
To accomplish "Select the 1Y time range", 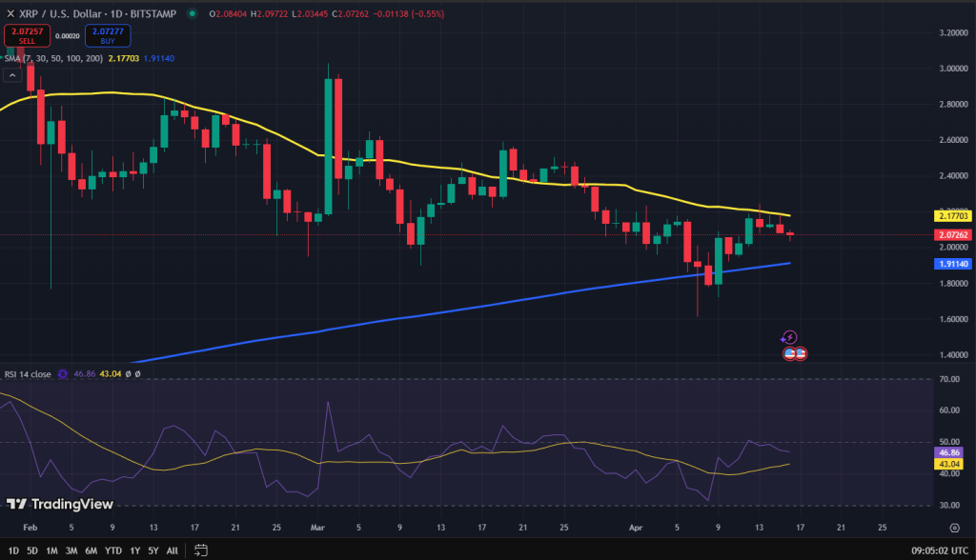I will coord(134,550).
